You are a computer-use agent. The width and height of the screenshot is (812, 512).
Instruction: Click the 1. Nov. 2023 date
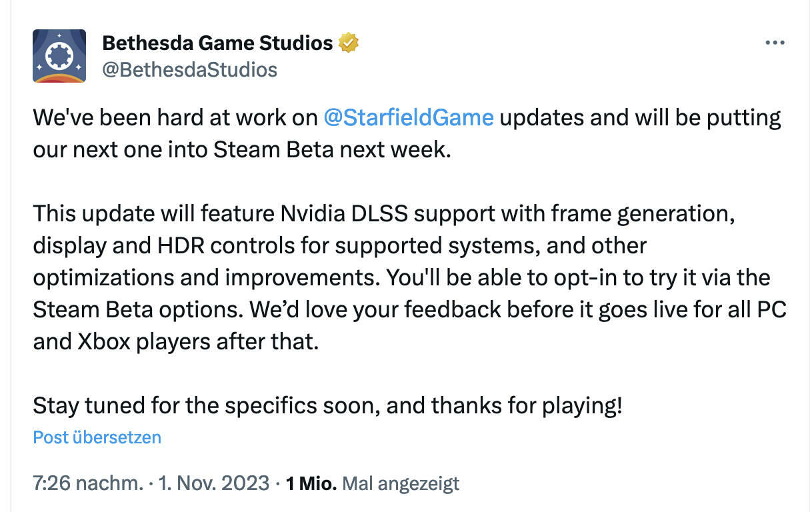[213, 483]
